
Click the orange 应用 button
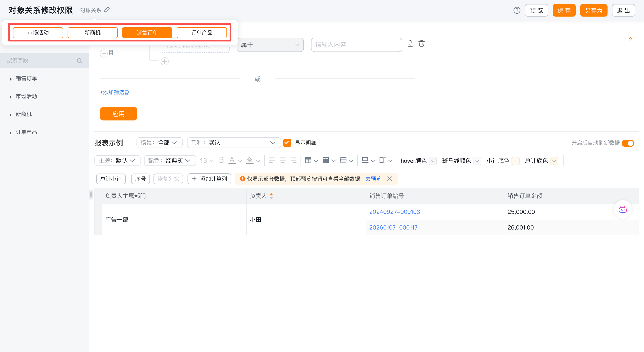pyautogui.click(x=119, y=114)
